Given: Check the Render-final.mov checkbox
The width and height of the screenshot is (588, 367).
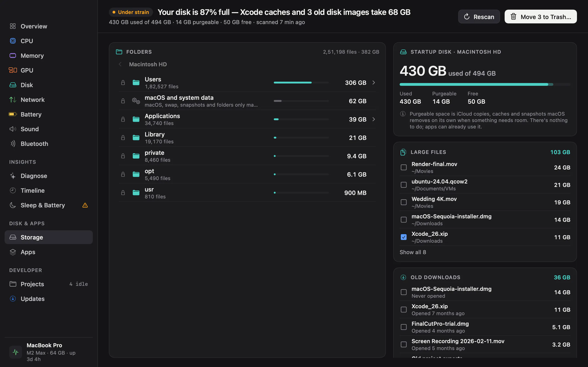Looking at the screenshot, I should click(404, 167).
